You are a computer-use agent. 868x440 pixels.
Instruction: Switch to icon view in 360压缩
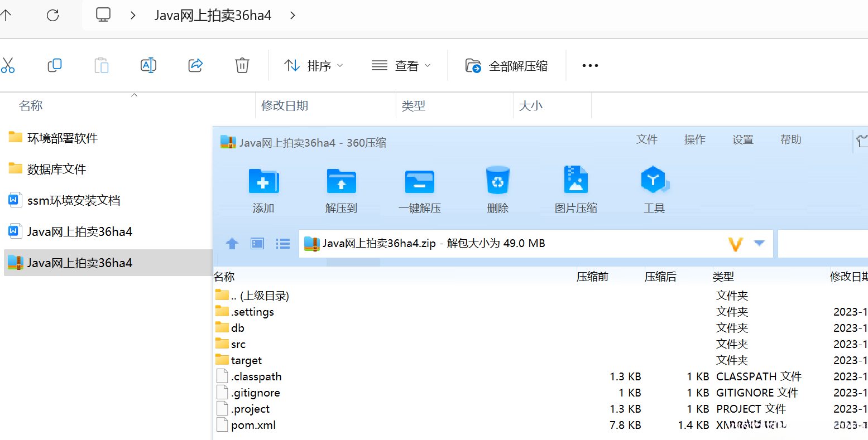pyautogui.click(x=257, y=243)
